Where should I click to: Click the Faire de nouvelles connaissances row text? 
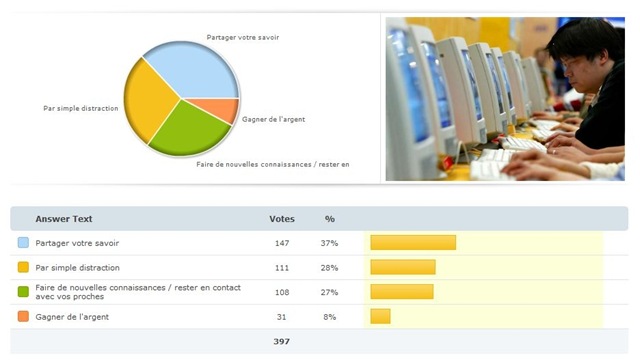click(138, 292)
